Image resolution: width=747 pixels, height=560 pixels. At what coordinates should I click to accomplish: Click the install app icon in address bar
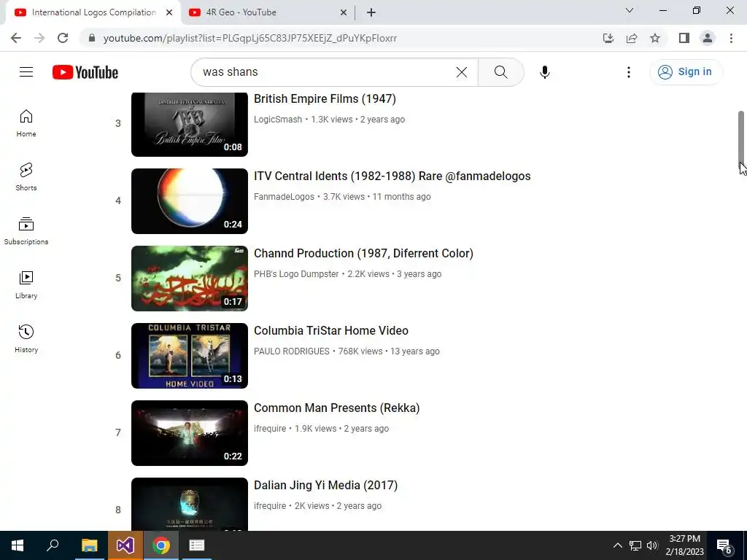point(608,38)
